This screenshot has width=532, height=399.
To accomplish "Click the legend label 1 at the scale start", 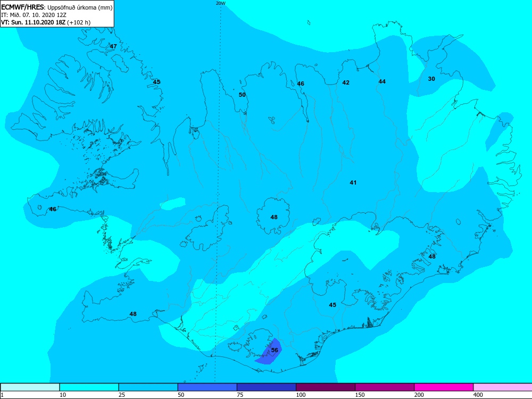I will tap(2, 395).
